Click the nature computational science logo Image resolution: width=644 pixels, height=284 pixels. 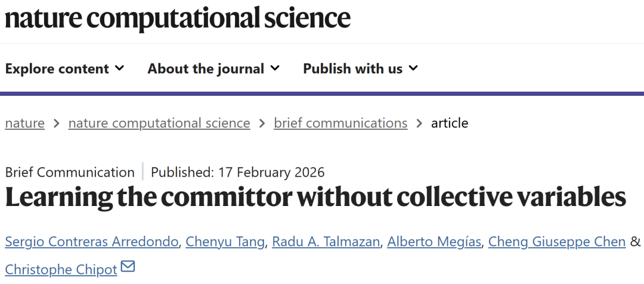pyautogui.click(x=178, y=18)
